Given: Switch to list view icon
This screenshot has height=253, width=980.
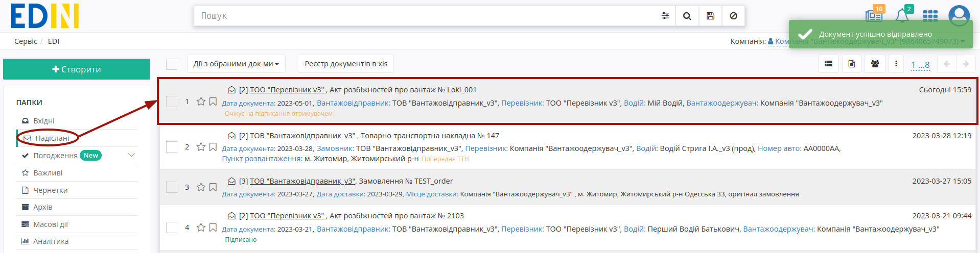Looking at the screenshot, I should (x=828, y=64).
